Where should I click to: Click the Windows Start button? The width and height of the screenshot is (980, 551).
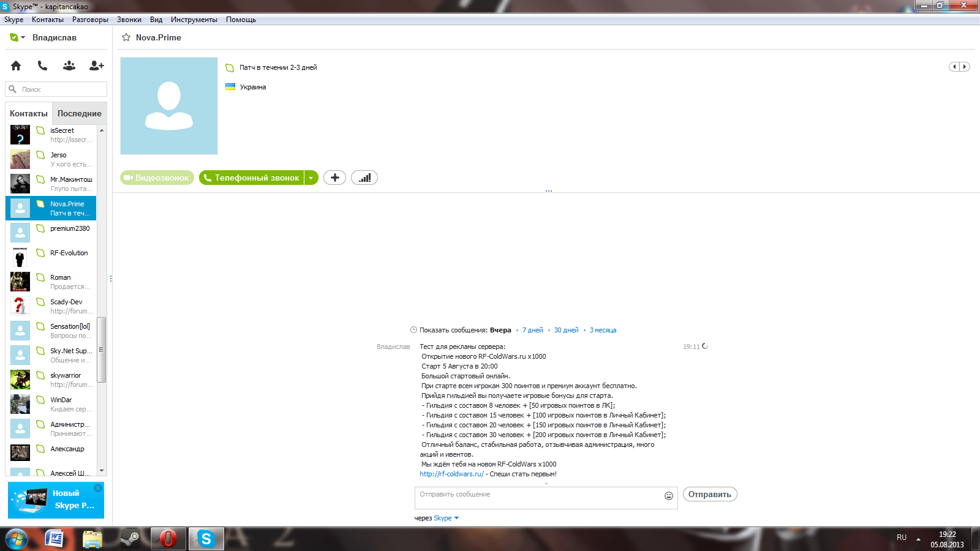(x=17, y=539)
